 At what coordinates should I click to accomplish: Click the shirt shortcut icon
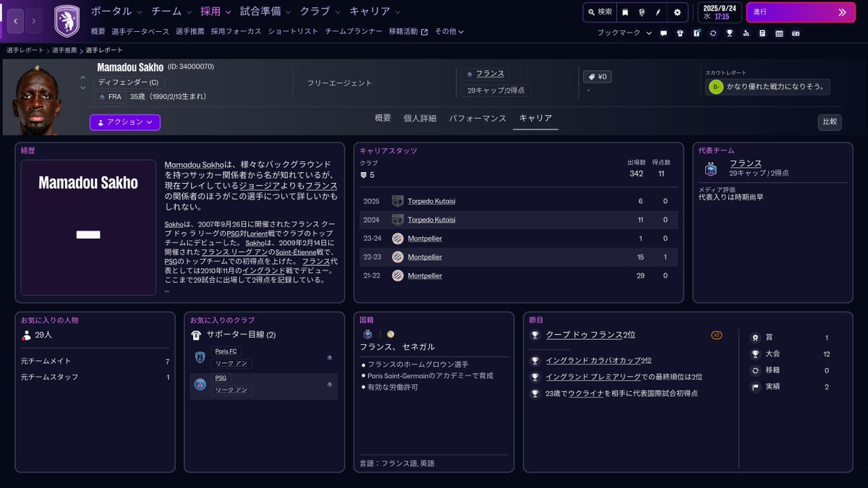pyautogui.click(x=680, y=33)
